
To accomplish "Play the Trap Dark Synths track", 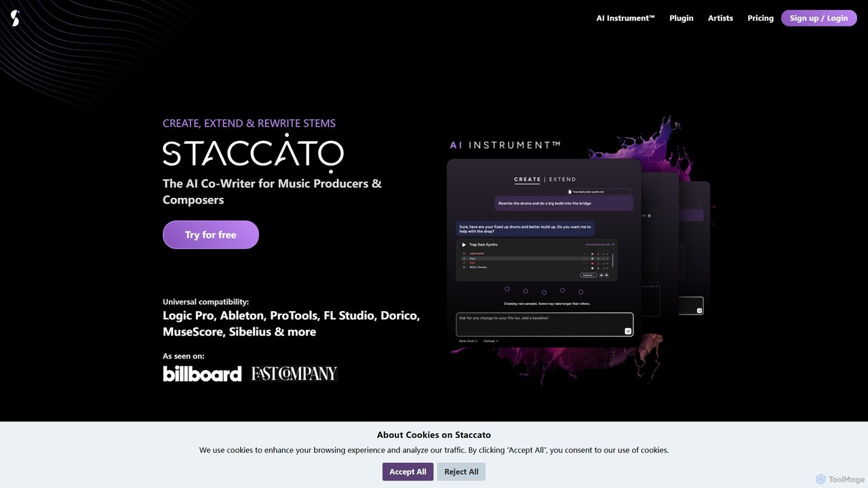I will point(464,245).
